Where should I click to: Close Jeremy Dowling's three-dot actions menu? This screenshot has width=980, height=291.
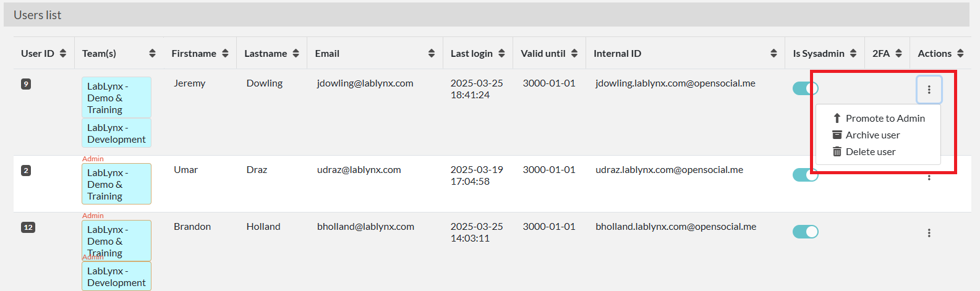pos(929,90)
